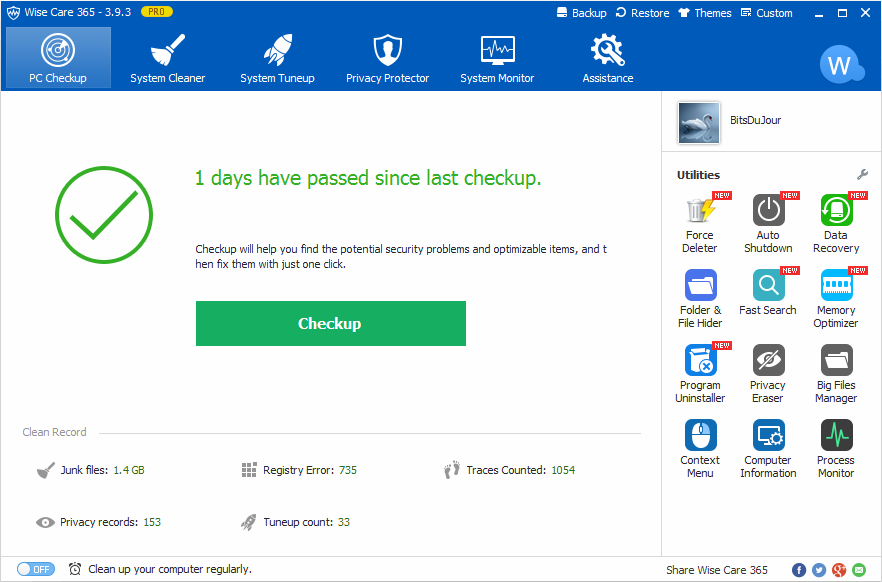Open Folder & File Hider utility

700,299
